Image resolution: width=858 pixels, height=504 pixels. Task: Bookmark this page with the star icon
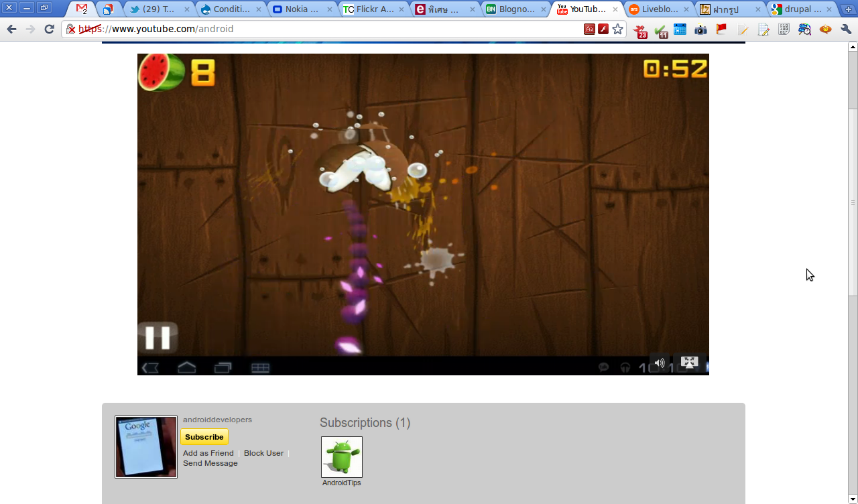pos(618,29)
